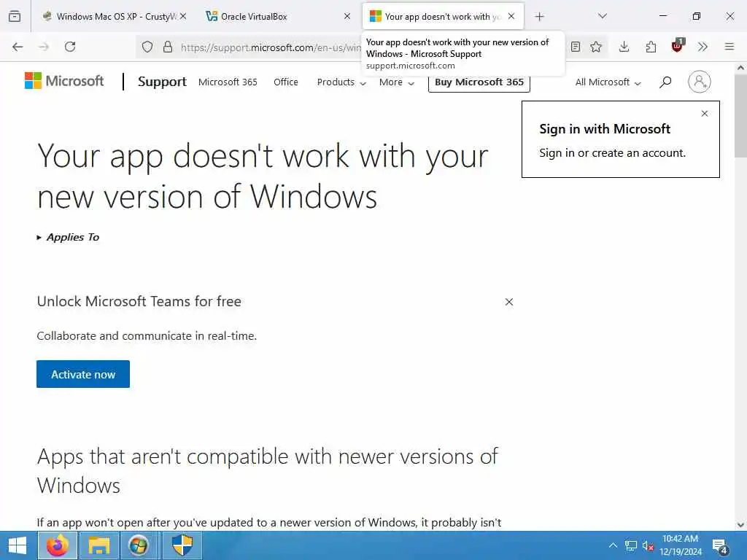The image size is (747, 560).
Task: Close the Windows Mac OS XP tab
Action: (183, 16)
